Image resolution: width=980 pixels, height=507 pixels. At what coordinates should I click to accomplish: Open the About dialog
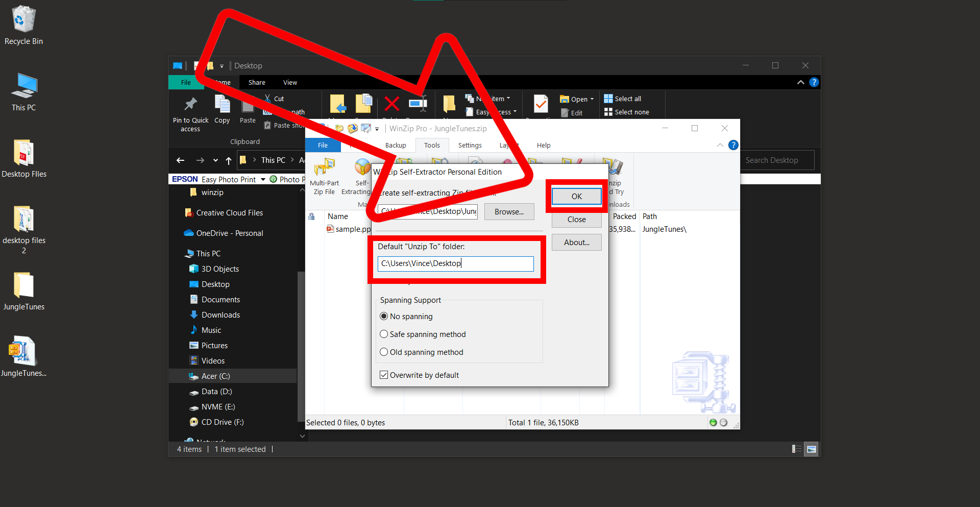tap(576, 242)
